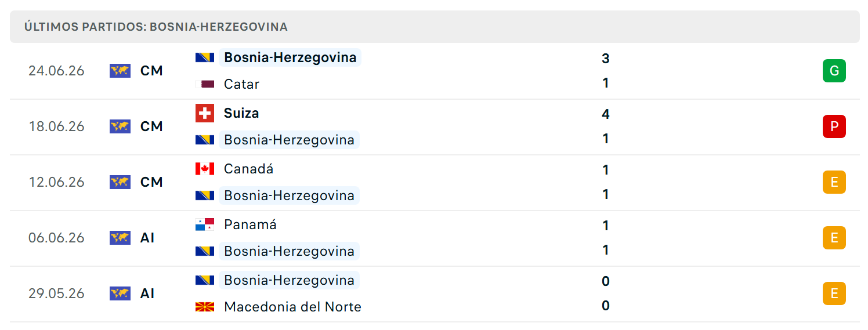
Task: Open the Macedonia del Norte team link
Action: point(292,307)
